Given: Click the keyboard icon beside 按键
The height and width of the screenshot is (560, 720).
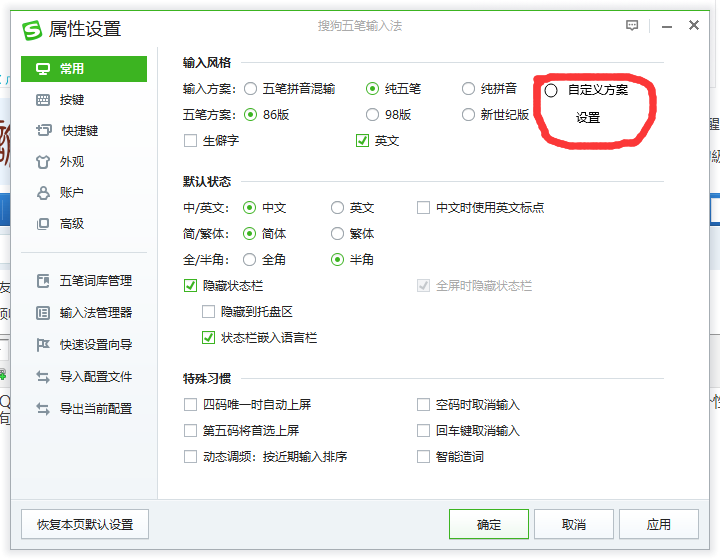Looking at the screenshot, I should [43, 100].
